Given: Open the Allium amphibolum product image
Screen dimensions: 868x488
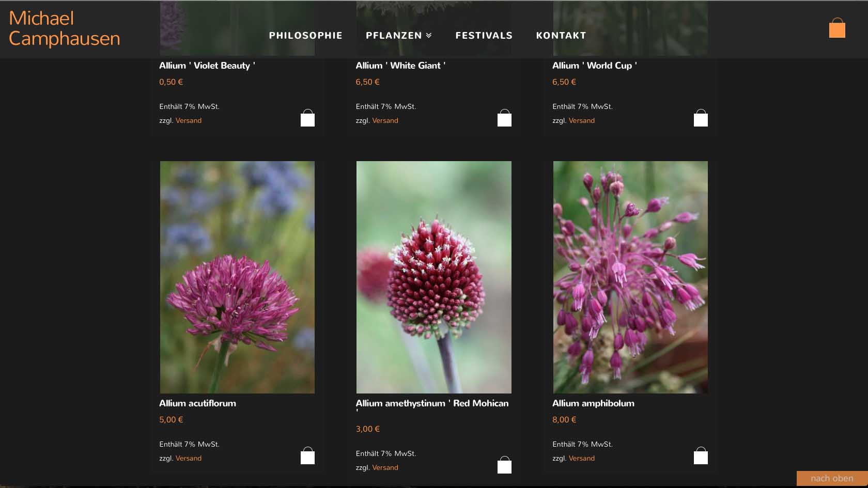Looking at the screenshot, I should pos(630,277).
